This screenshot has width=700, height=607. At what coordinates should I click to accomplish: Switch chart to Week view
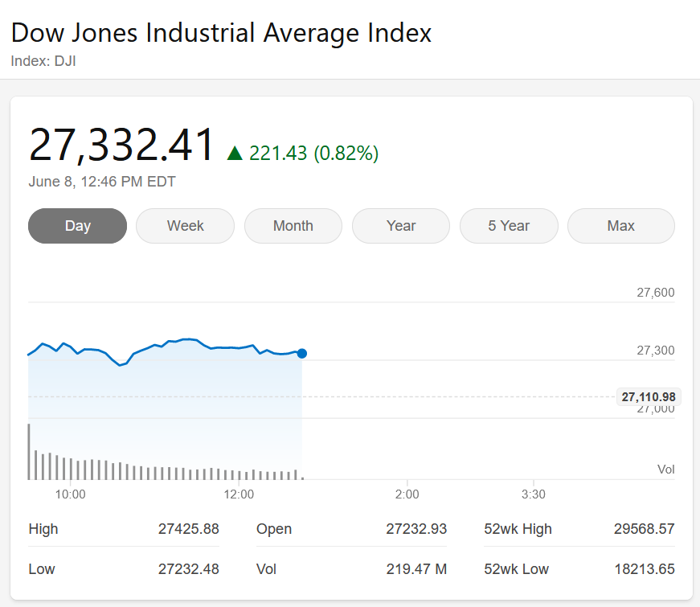(185, 226)
